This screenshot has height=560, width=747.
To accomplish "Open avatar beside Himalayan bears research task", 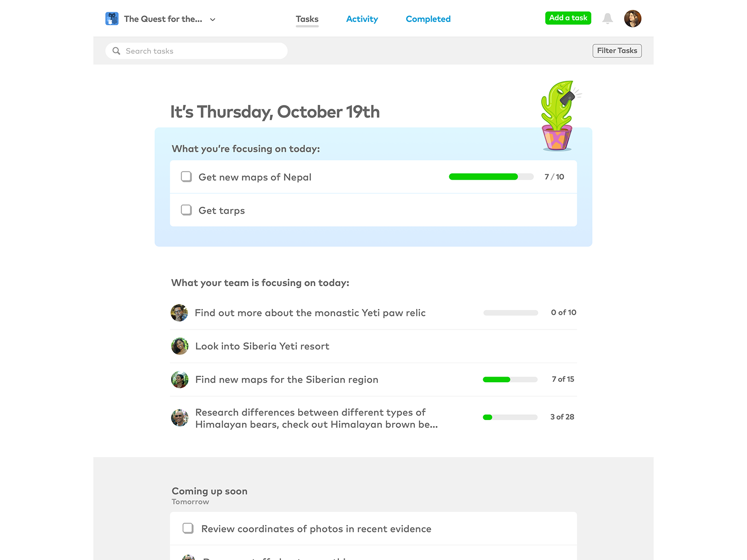I will coord(180,418).
